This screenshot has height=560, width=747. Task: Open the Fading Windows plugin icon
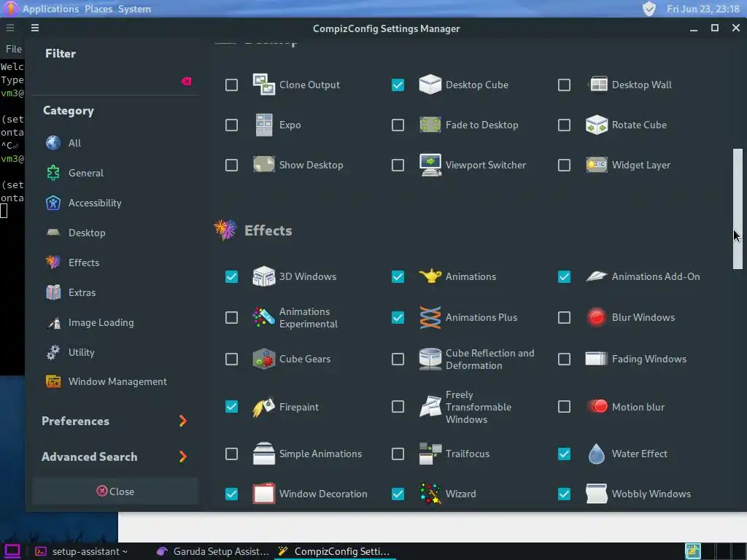597,359
